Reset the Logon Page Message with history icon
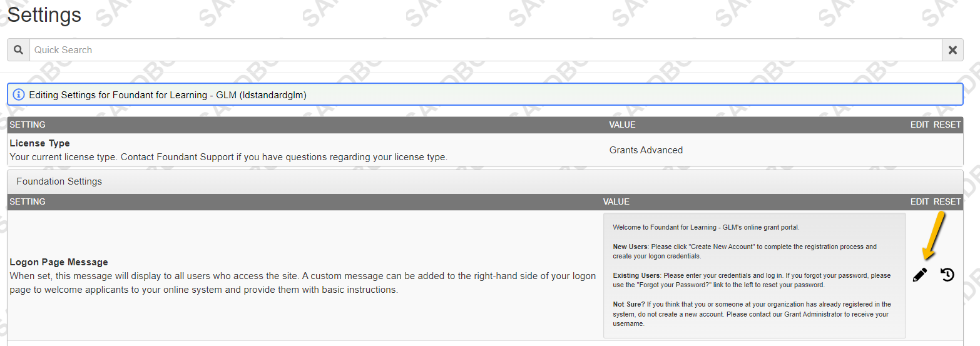 [x=947, y=275]
